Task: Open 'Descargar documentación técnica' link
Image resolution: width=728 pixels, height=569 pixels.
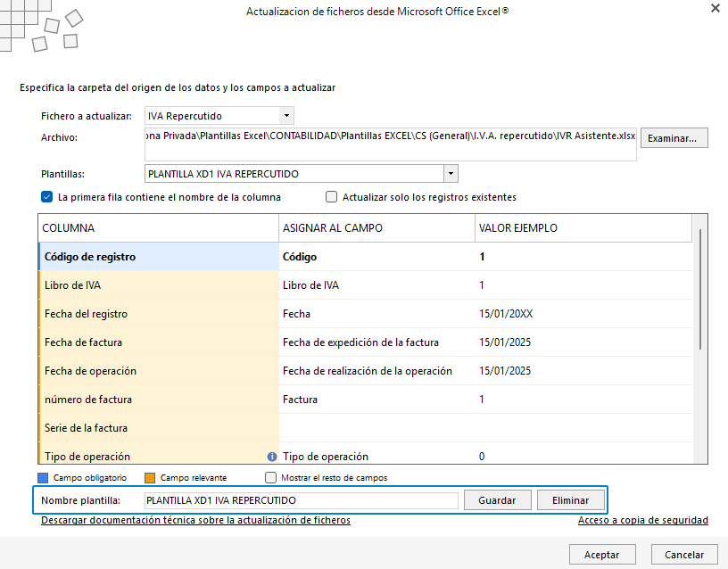Action: [195, 520]
